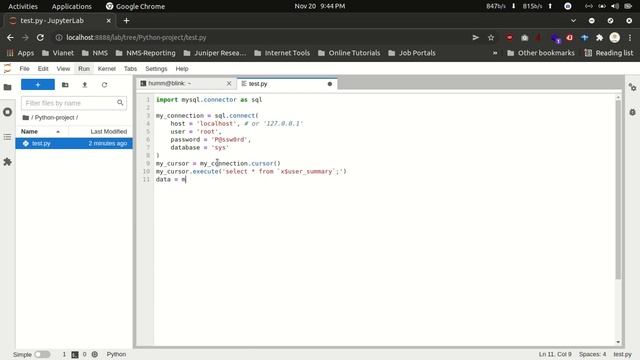Open Table of Contents sidebar panel
The width and height of the screenshot is (640, 360).
pyautogui.click(x=7, y=137)
